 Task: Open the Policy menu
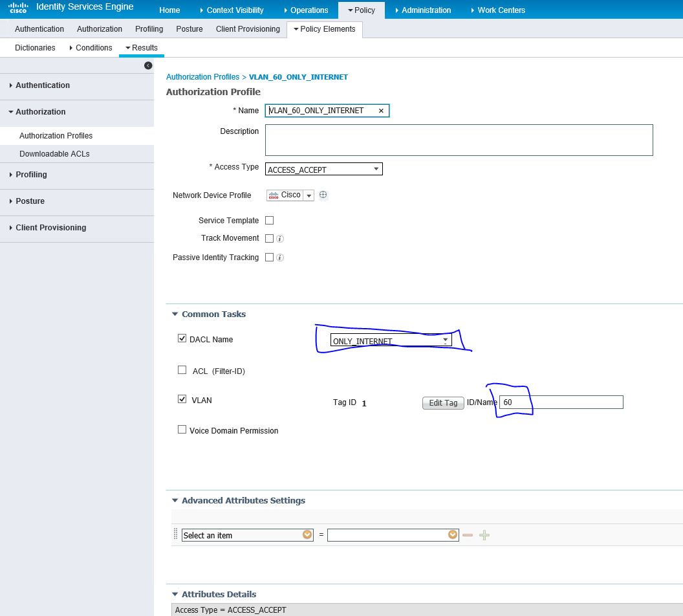362,10
